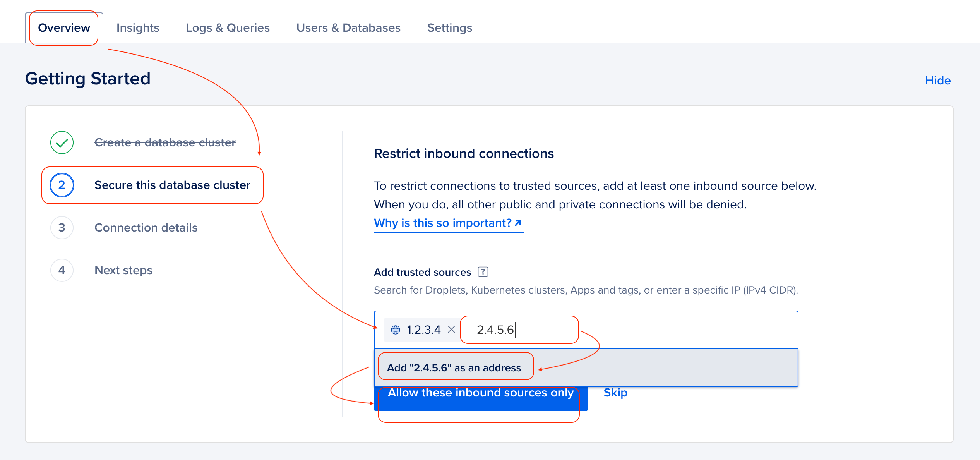Click the circled 3 beside Connection details

(62, 228)
